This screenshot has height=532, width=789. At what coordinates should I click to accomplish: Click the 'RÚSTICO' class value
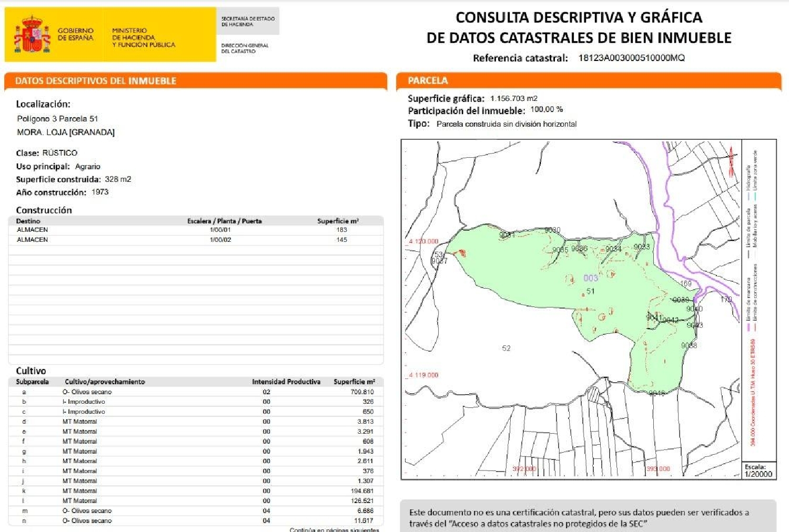(x=59, y=152)
